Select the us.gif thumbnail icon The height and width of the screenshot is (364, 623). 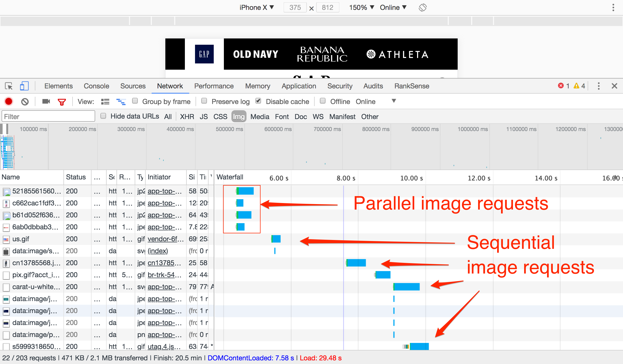tap(6, 239)
